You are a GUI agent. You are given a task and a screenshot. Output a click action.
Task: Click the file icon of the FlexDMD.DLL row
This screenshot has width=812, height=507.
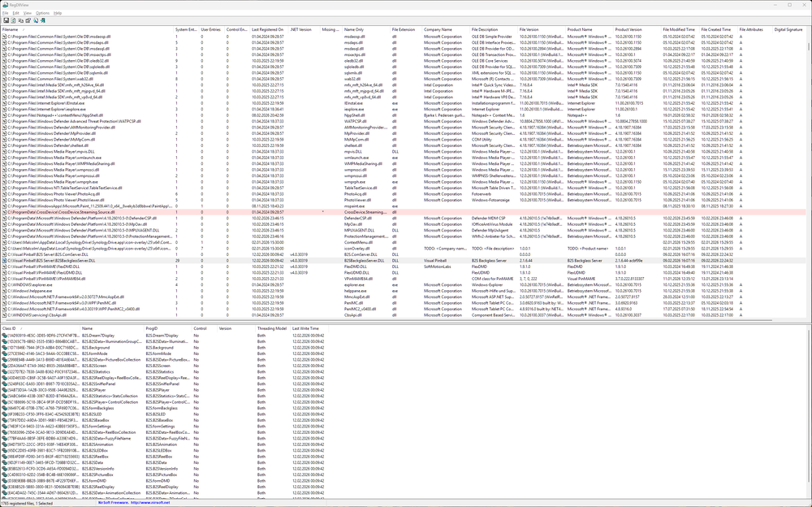point(4,266)
